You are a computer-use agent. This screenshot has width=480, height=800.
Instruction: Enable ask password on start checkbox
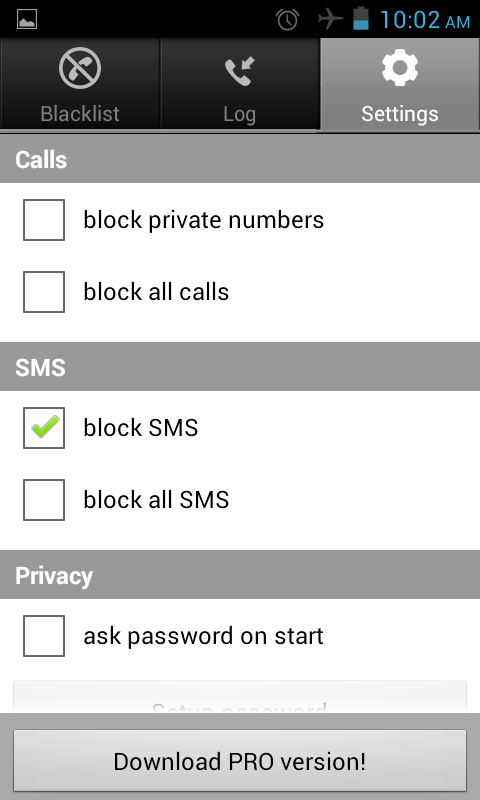[44, 636]
